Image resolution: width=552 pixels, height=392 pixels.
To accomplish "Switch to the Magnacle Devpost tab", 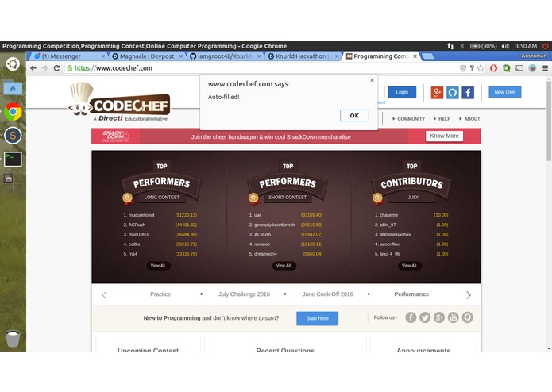I will tap(147, 56).
